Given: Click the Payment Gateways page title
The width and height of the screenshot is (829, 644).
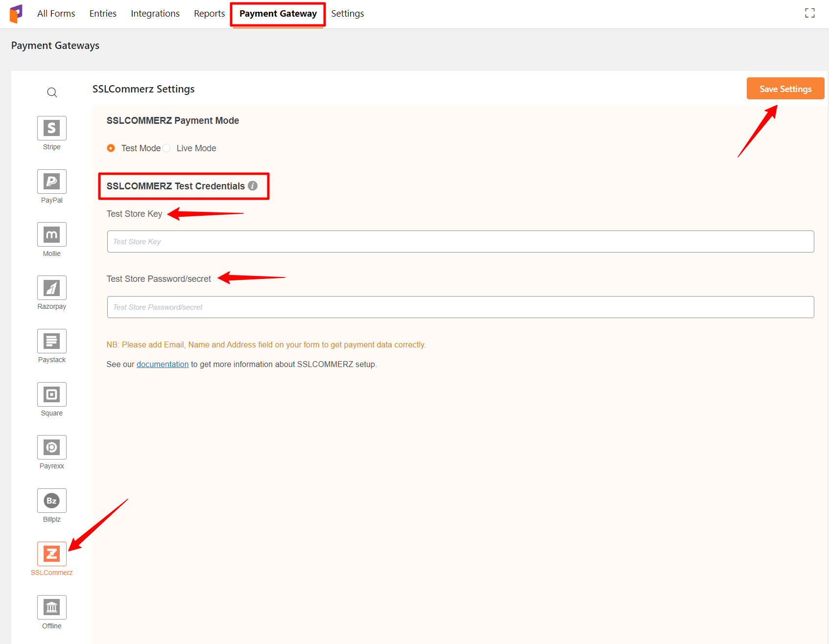Looking at the screenshot, I should pyautogui.click(x=55, y=46).
